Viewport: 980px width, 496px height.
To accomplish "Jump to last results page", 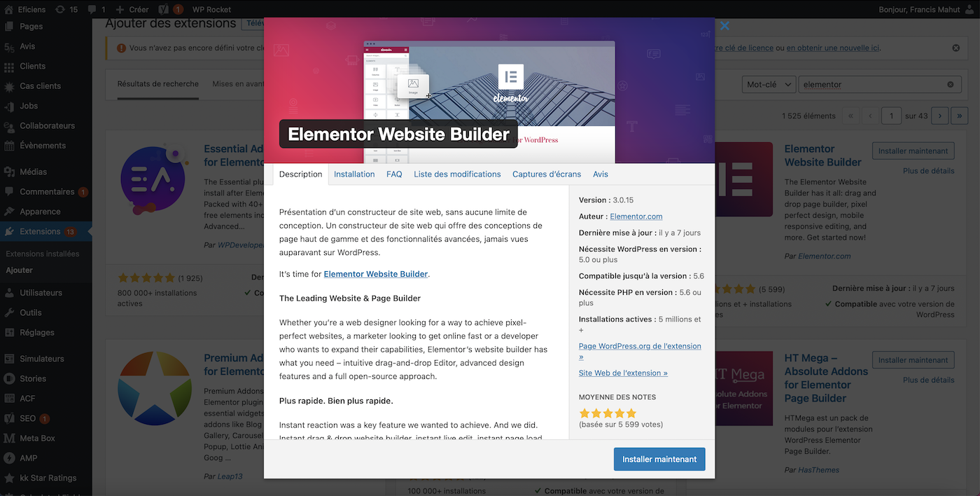I will 960,116.
